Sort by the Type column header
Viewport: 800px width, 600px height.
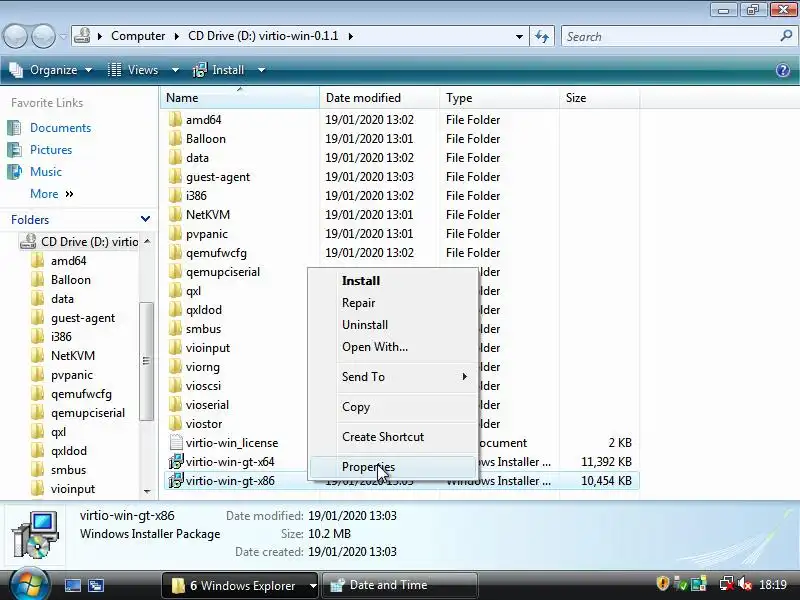[499, 97]
